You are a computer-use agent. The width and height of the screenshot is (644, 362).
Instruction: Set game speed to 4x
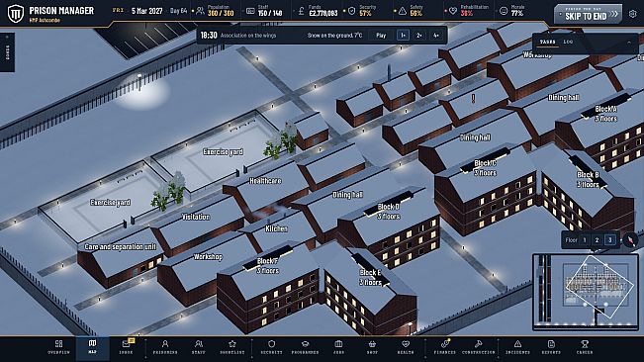pyautogui.click(x=435, y=36)
